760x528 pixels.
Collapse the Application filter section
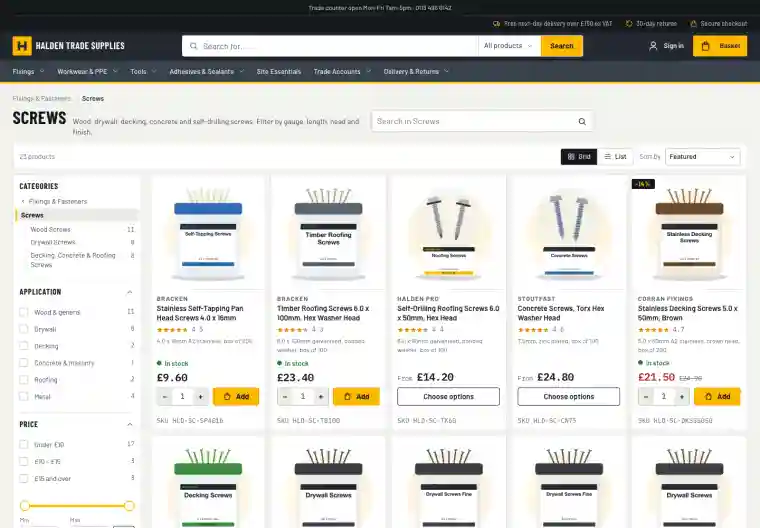[x=129, y=292]
